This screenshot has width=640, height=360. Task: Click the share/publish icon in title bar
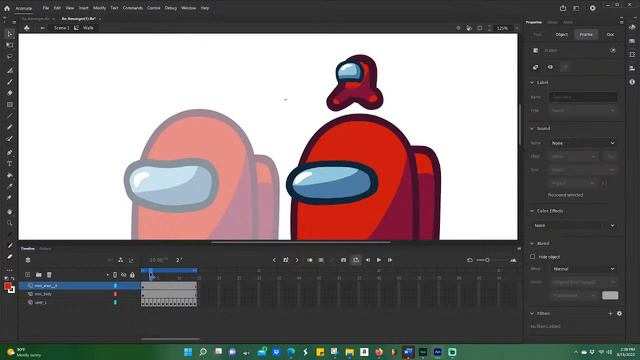[563, 8]
